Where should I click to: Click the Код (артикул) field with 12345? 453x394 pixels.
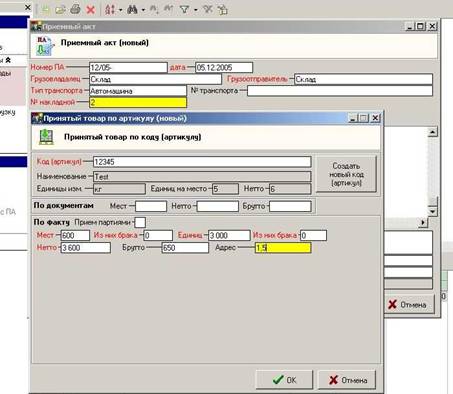pyautogui.click(x=202, y=162)
